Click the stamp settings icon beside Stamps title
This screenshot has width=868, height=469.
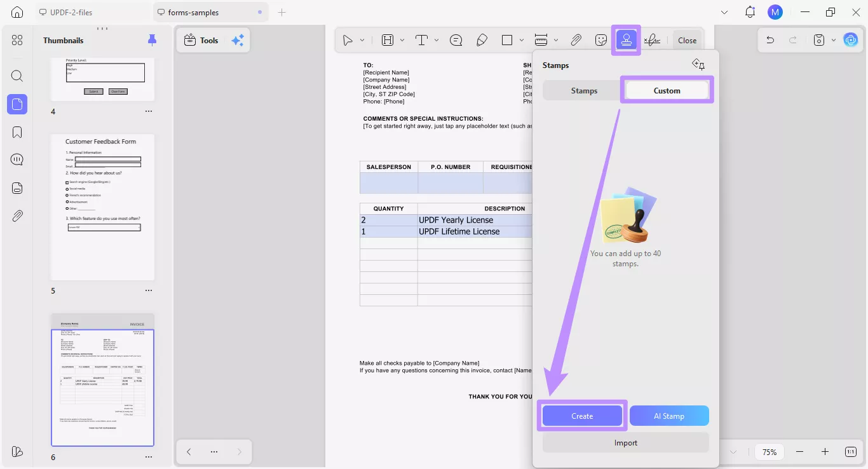pos(698,64)
